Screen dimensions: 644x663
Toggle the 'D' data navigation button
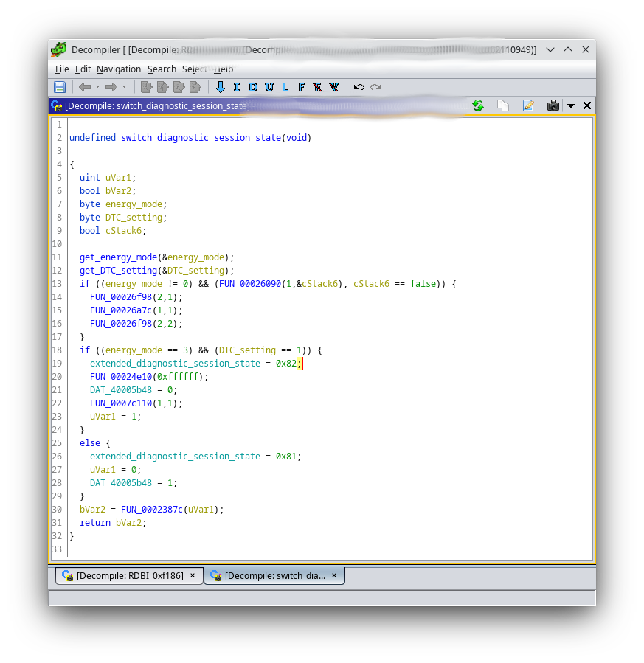[x=253, y=87]
